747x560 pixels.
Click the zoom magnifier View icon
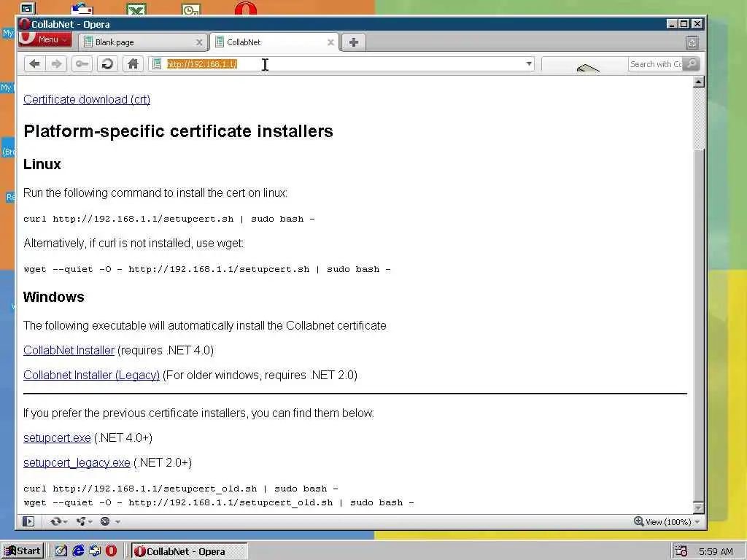pos(638,521)
